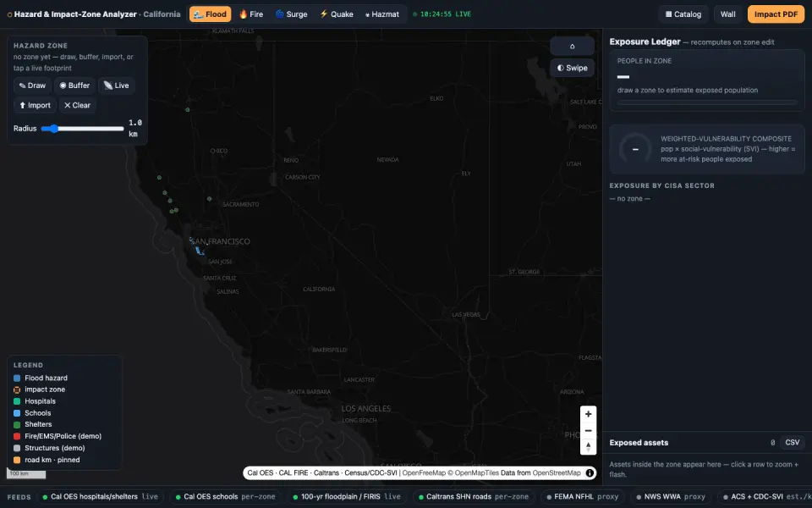812x508 pixels.
Task: Click the Cal OES hospitals/shelters feed chip
Action: [101, 497]
